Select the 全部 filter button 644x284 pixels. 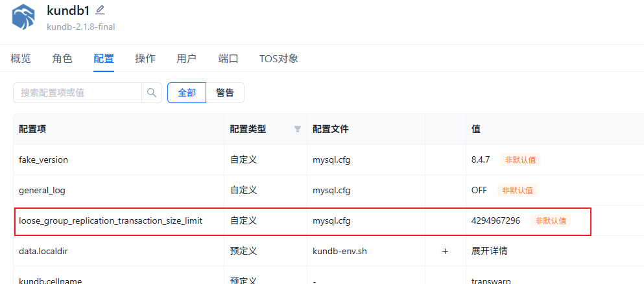pyautogui.click(x=187, y=93)
